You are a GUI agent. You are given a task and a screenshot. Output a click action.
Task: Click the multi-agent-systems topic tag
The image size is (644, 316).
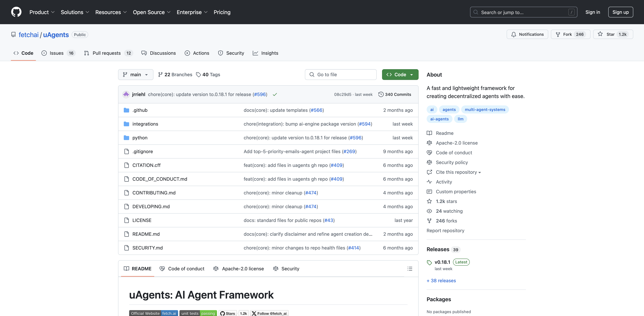click(x=485, y=110)
